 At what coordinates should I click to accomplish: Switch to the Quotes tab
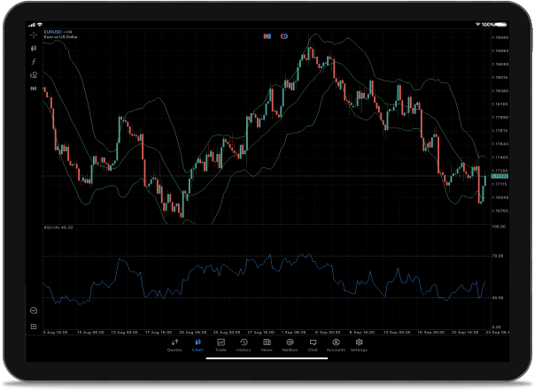click(x=174, y=345)
